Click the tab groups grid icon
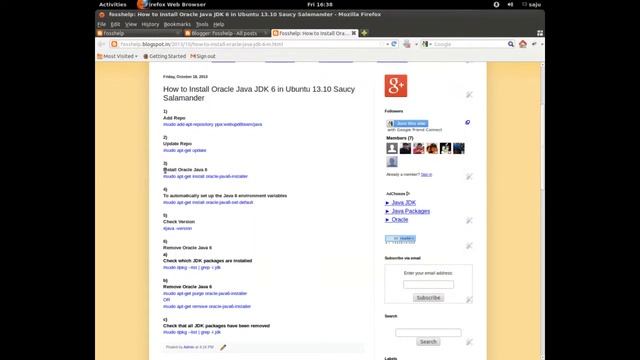Viewport: 640px width, 360px height. click(x=540, y=33)
